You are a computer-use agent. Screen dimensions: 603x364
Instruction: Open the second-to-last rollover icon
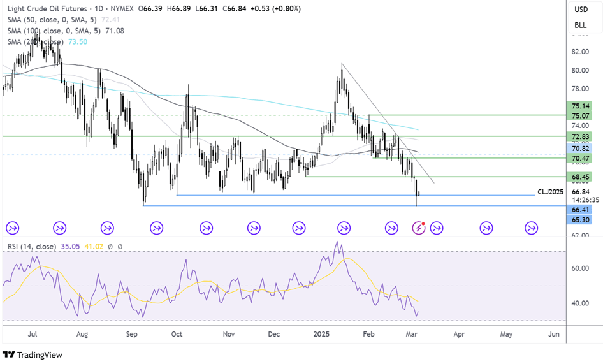486,228
